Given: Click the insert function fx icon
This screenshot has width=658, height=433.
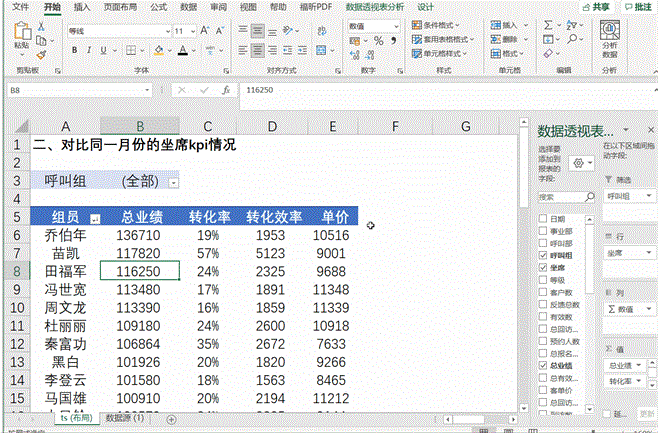Looking at the screenshot, I should click(227, 90).
